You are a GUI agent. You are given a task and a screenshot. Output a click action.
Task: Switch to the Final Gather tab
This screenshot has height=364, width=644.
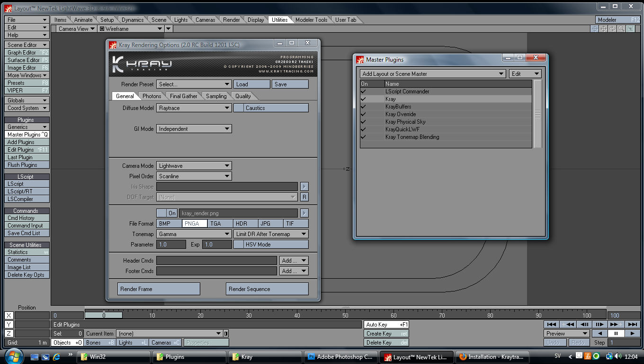(183, 96)
